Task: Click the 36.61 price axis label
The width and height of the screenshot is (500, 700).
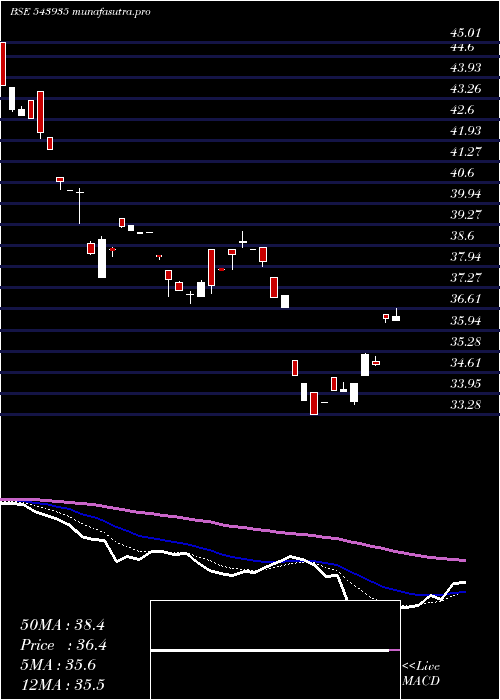Action: 465,299
